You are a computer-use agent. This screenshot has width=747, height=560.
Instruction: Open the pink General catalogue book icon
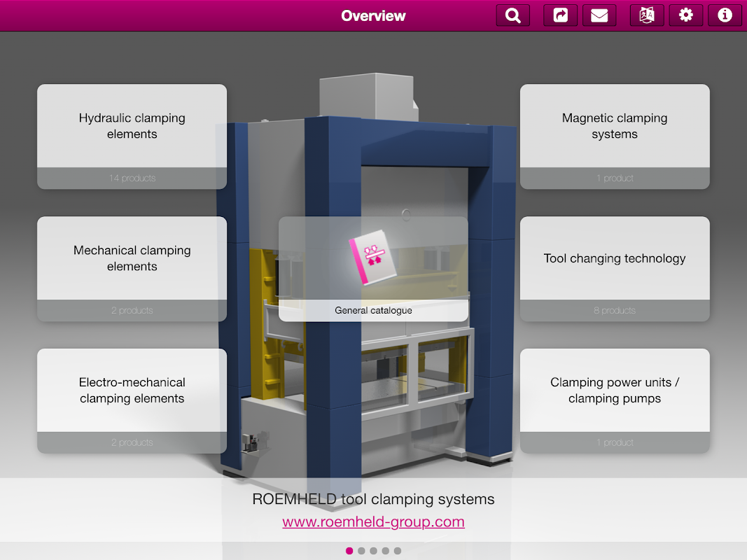click(x=373, y=257)
